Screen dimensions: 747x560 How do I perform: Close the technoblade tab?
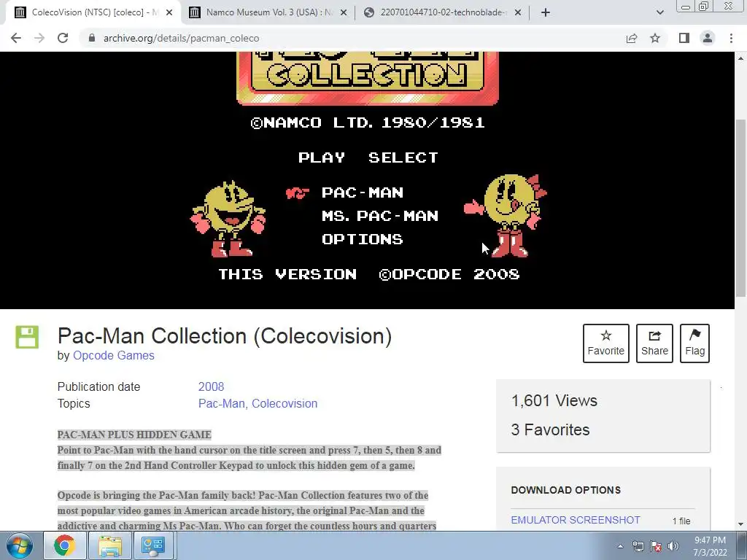518,12
